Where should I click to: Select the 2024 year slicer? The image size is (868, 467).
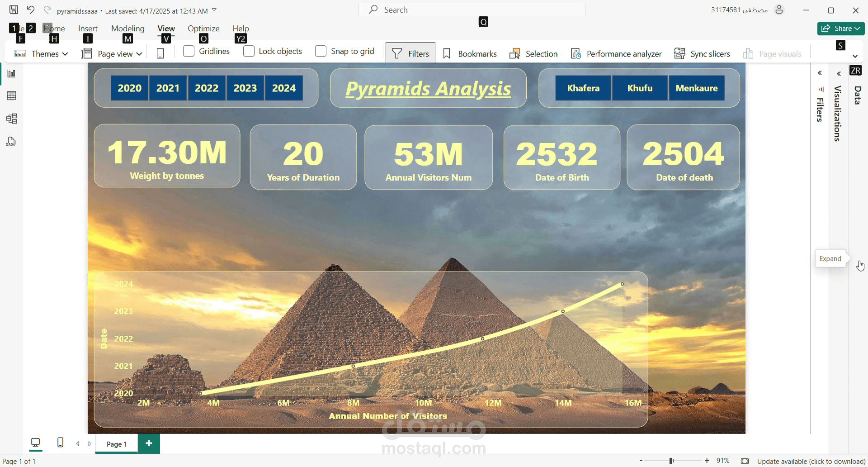coord(284,88)
